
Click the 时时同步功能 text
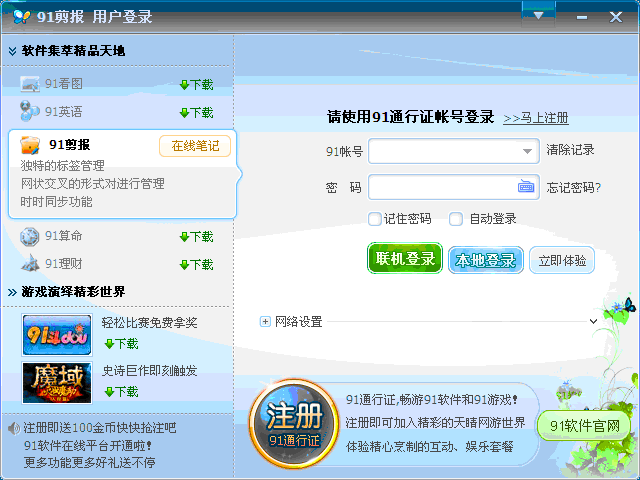pyautogui.click(x=56, y=202)
